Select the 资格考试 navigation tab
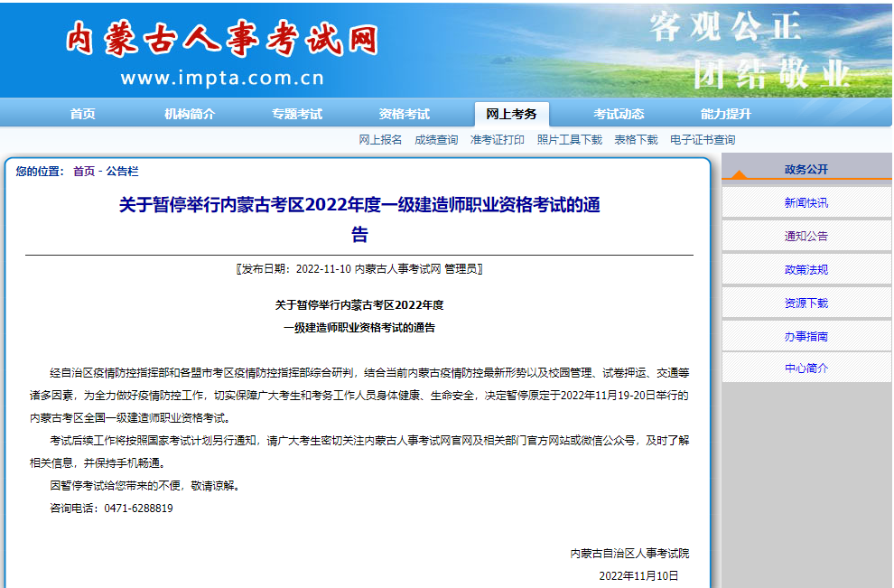 tap(404, 114)
